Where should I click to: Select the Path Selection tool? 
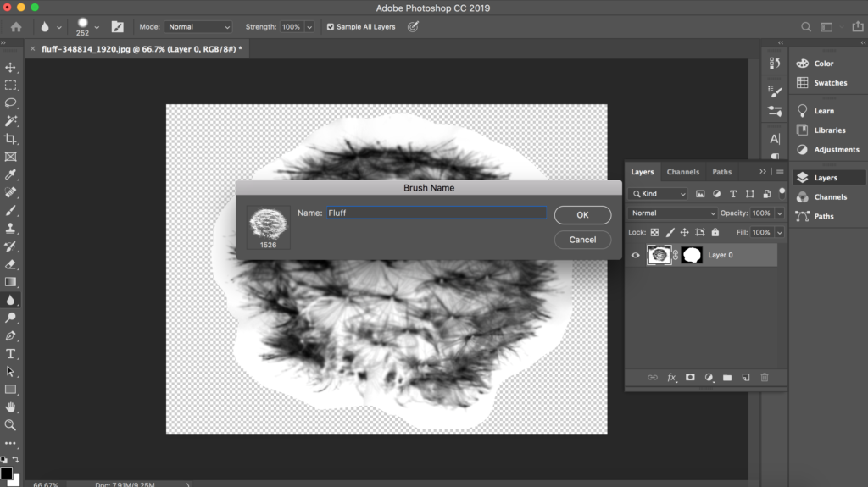point(10,371)
